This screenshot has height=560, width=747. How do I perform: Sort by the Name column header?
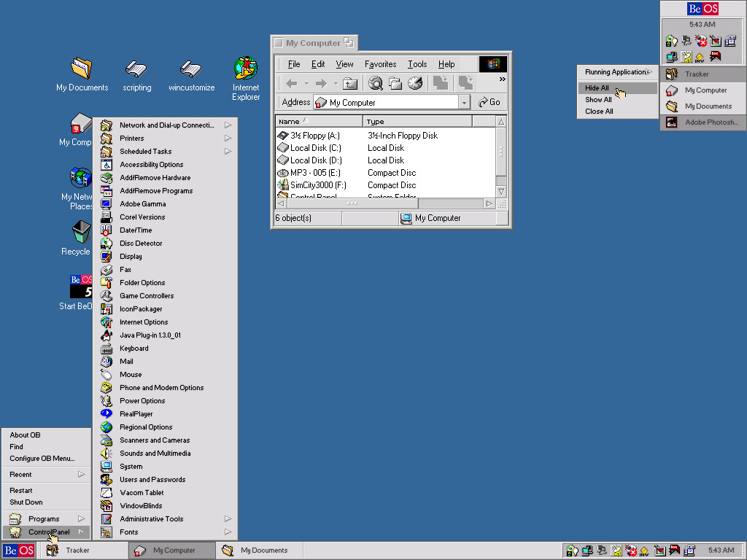click(x=319, y=122)
